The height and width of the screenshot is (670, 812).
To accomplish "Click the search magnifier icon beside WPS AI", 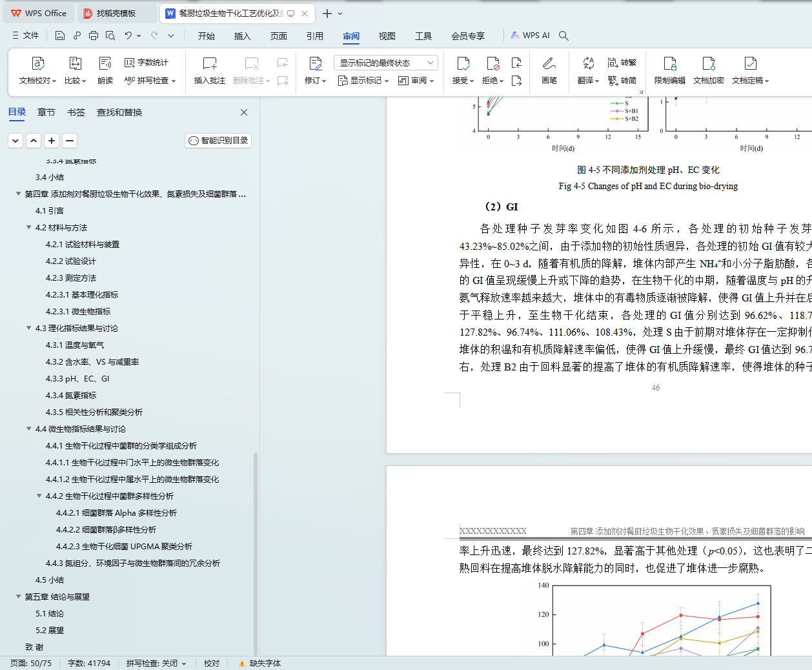I will pyautogui.click(x=563, y=36).
